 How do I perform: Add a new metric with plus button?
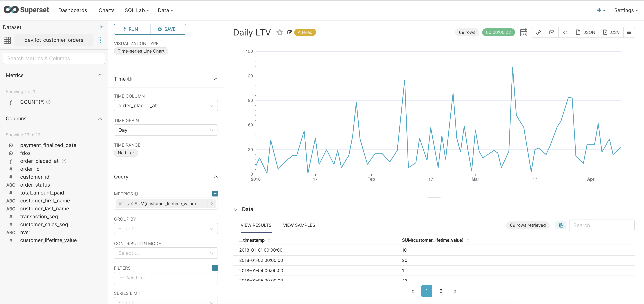click(x=215, y=194)
